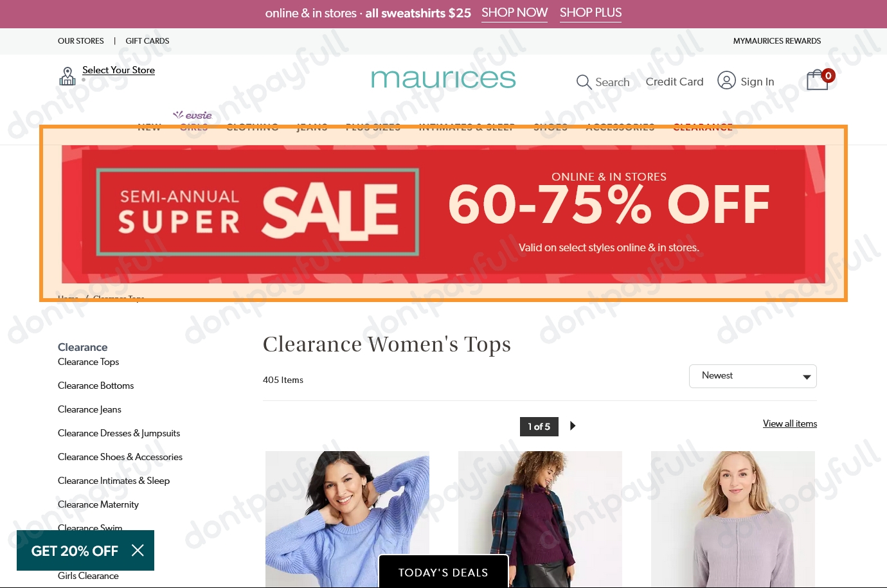
Task: Open the Newest sort dropdown
Action: [753, 376]
